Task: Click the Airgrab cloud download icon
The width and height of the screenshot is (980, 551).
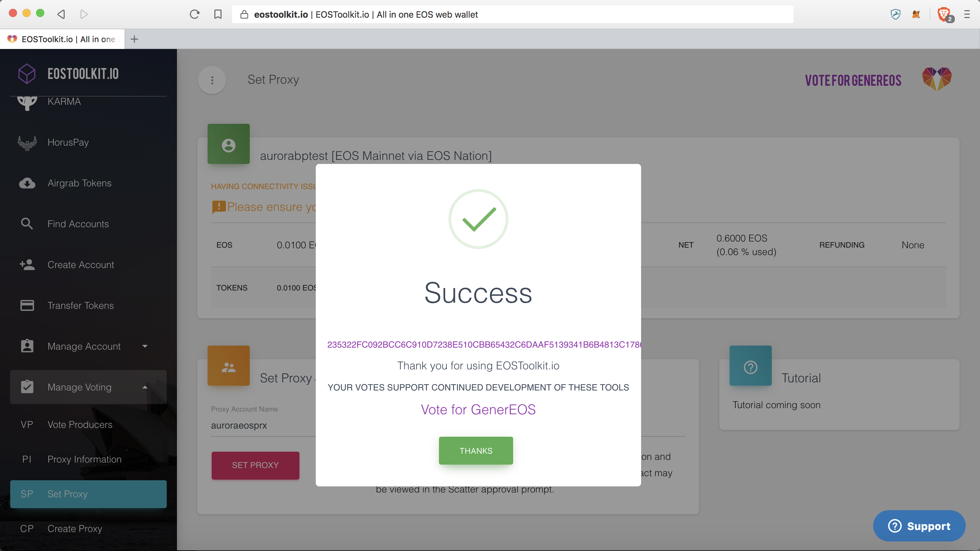Action: 27,183
